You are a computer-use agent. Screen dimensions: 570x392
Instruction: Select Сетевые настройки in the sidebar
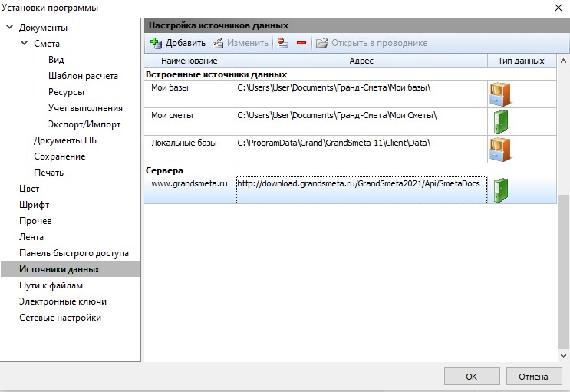(x=60, y=318)
